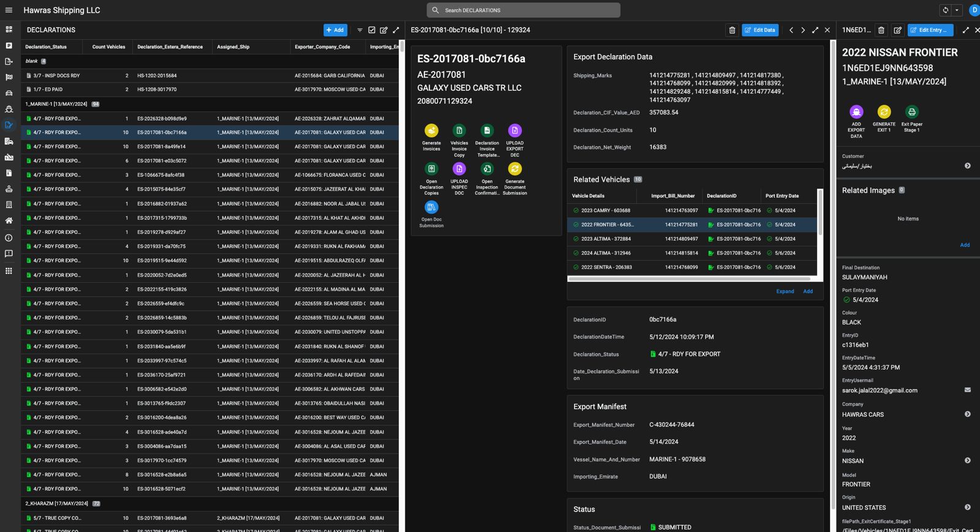The height and width of the screenshot is (532, 980).
Task: Click the sync refresh icon in top bar
Action: 946,10
